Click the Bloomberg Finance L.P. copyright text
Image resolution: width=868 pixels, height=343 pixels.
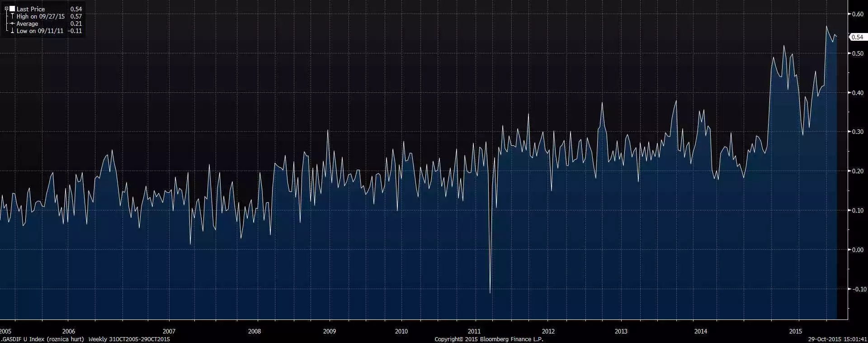click(x=489, y=339)
